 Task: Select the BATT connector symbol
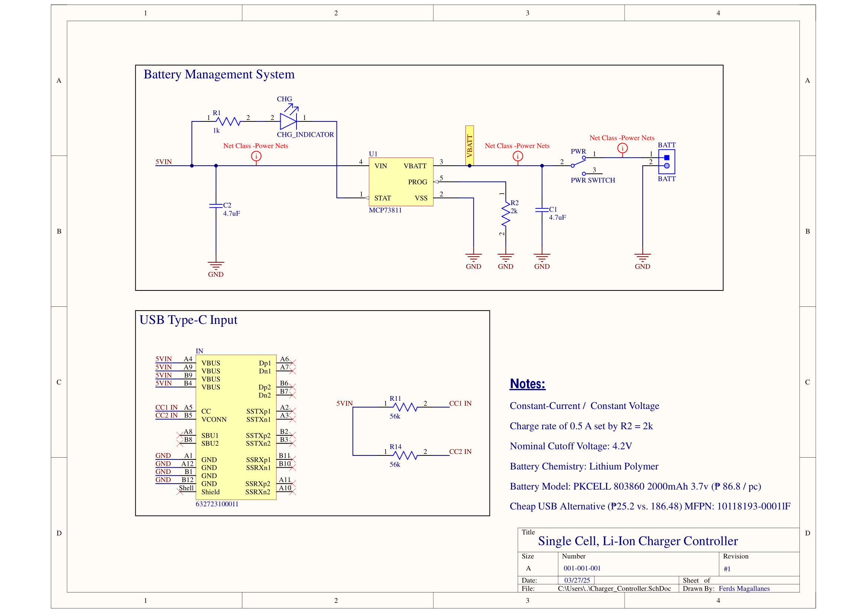click(x=666, y=162)
